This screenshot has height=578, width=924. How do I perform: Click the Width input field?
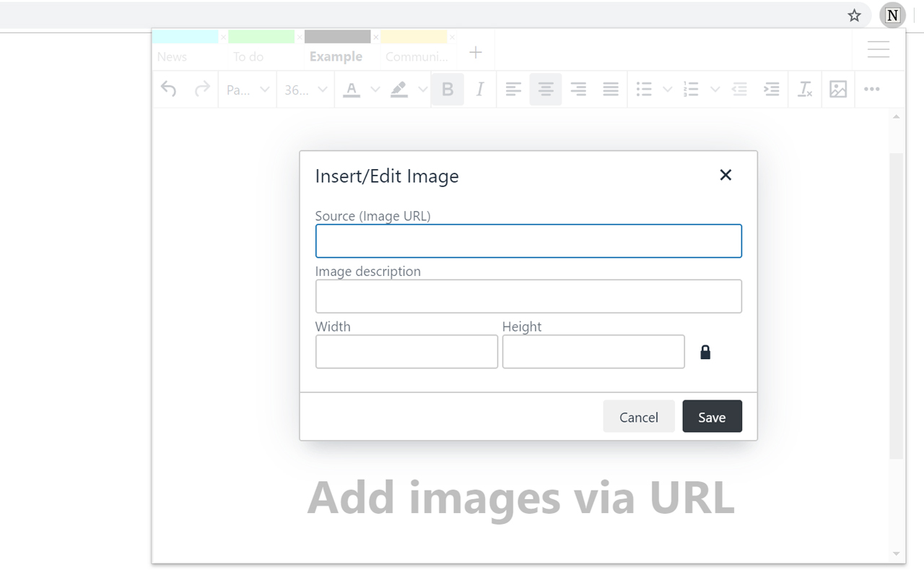point(406,352)
